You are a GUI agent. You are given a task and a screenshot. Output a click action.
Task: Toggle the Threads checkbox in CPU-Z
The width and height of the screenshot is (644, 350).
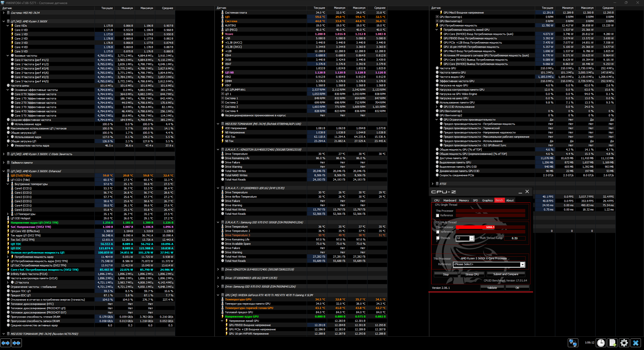coord(437,238)
